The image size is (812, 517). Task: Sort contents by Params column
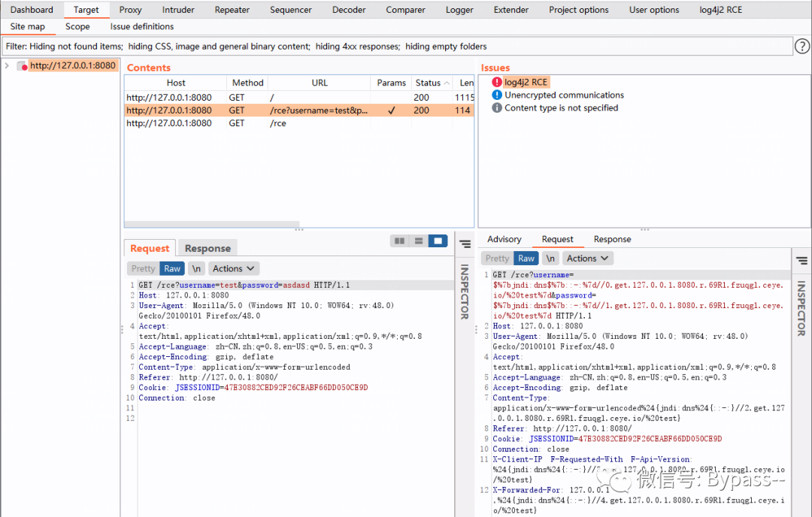point(391,83)
